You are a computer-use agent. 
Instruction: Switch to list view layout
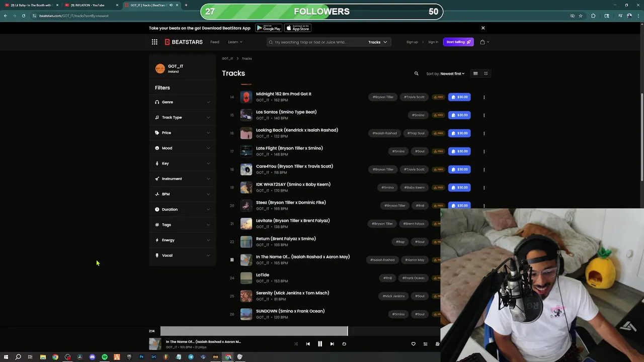coord(475,73)
